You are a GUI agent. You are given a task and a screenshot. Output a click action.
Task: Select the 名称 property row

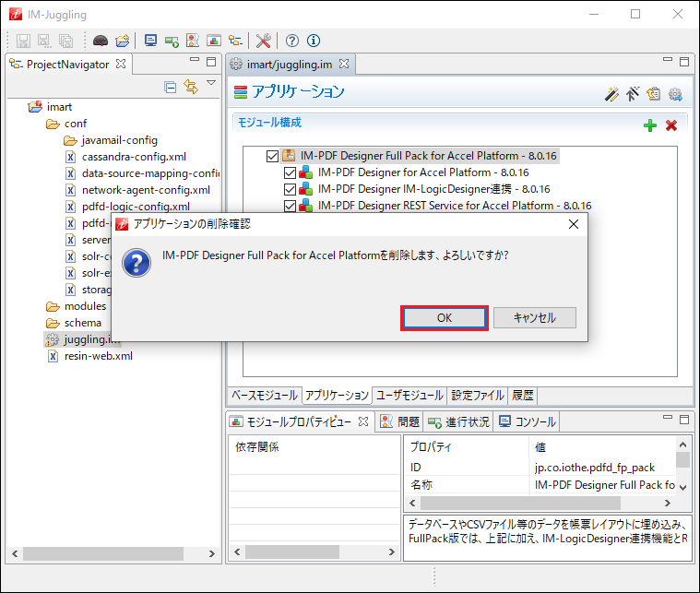[x=540, y=485]
